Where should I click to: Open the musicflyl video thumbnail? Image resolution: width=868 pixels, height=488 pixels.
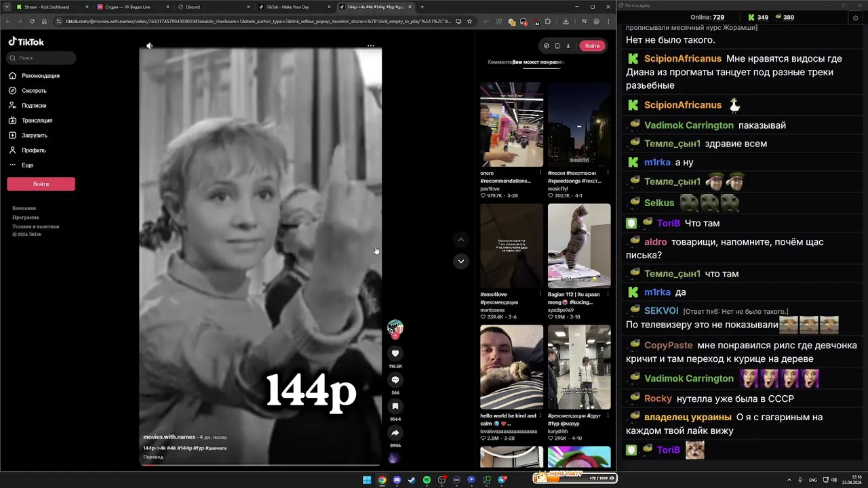click(579, 125)
